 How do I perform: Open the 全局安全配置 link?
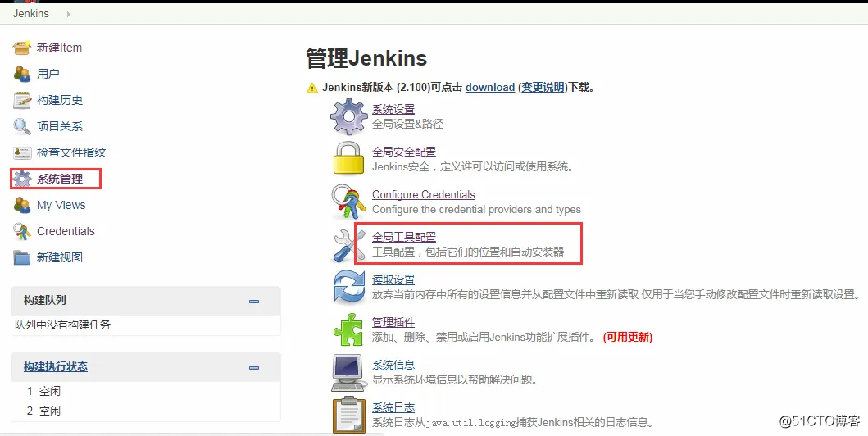click(404, 152)
